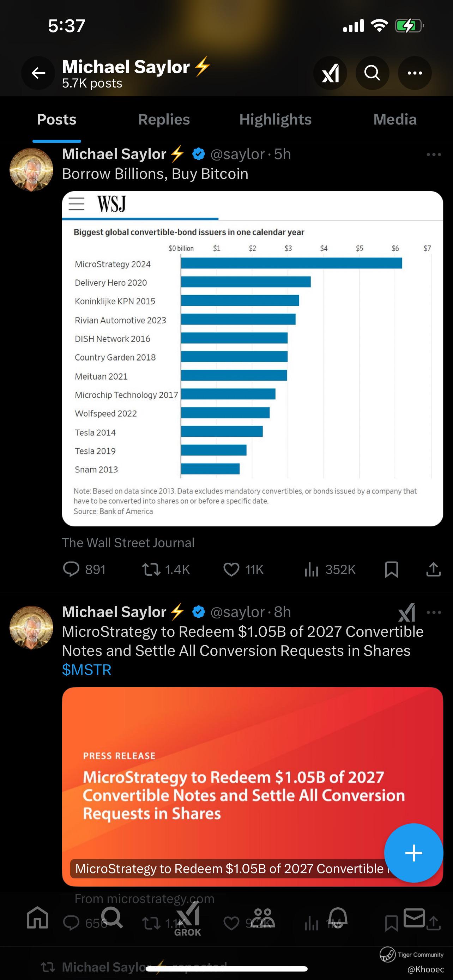Open Grok from the profile header
Screen dimensions: 453x980
pyautogui.click(x=330, y=73)
